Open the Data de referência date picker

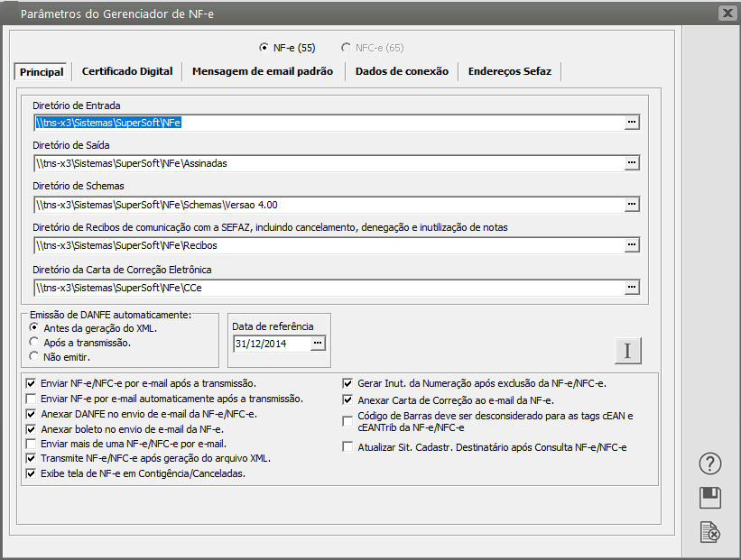317,344
